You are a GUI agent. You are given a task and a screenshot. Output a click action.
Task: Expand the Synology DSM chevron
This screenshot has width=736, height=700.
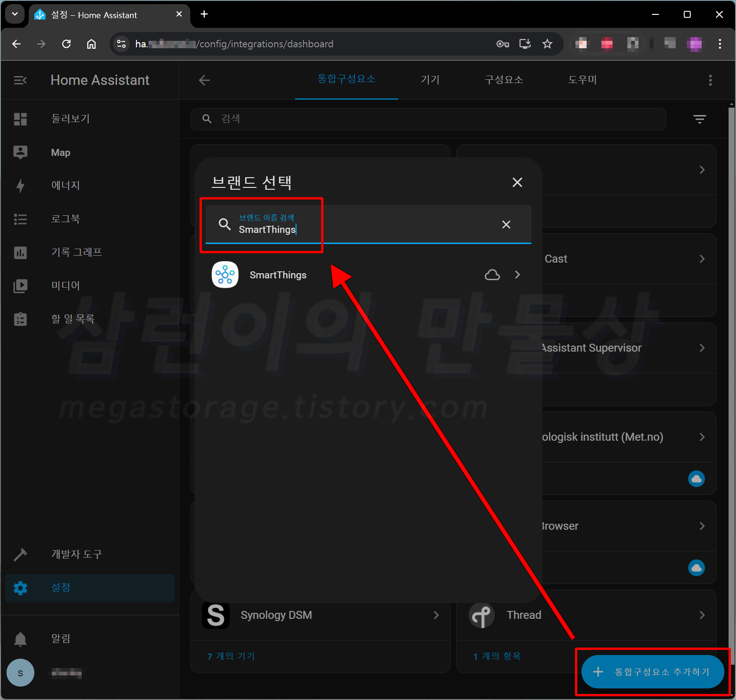436,615
